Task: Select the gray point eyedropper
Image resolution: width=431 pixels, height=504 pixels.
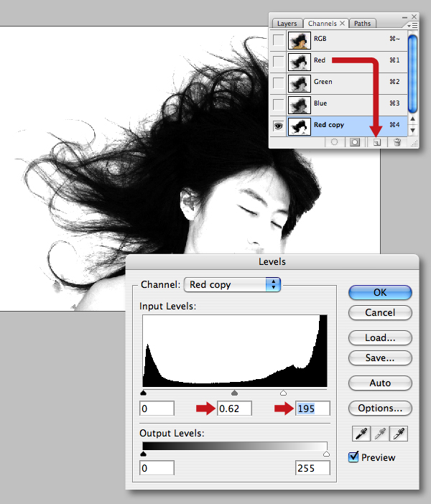Action: tap(380, 434)
